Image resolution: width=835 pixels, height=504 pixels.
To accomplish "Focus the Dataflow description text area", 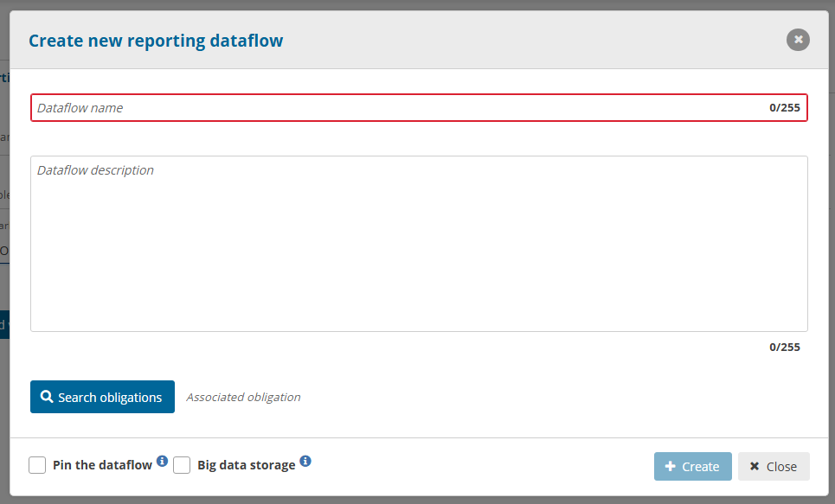I will (x=419, y=244).
